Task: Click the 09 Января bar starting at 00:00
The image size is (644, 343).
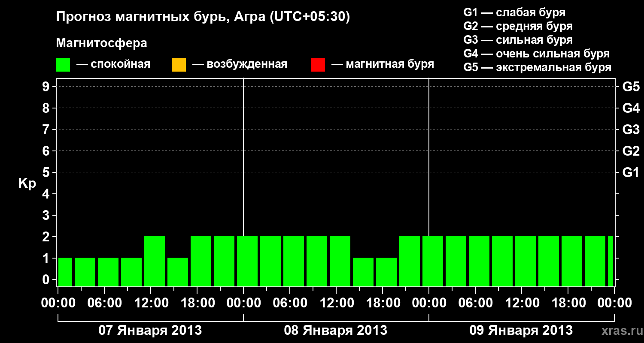Action: point(433,261)
